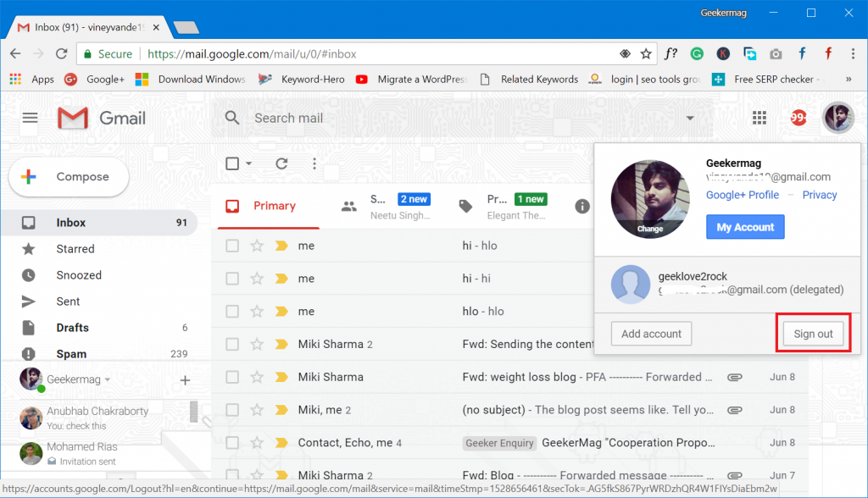Click the f? font extension icon
The image size is (868, 498).
(671, 53)
